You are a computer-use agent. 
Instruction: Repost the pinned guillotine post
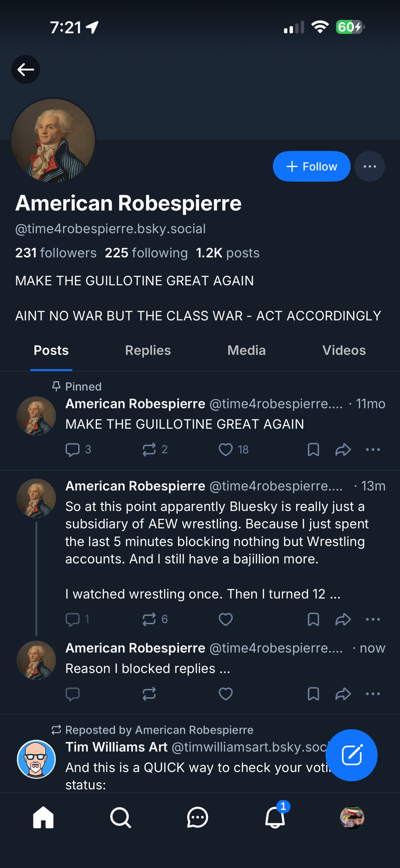(x=149, y=450)
